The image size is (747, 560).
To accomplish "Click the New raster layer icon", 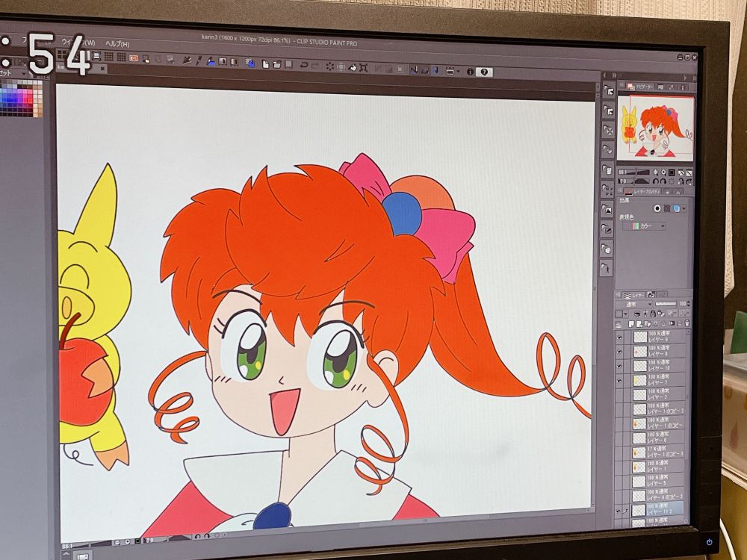I will (x=631, y=324).
